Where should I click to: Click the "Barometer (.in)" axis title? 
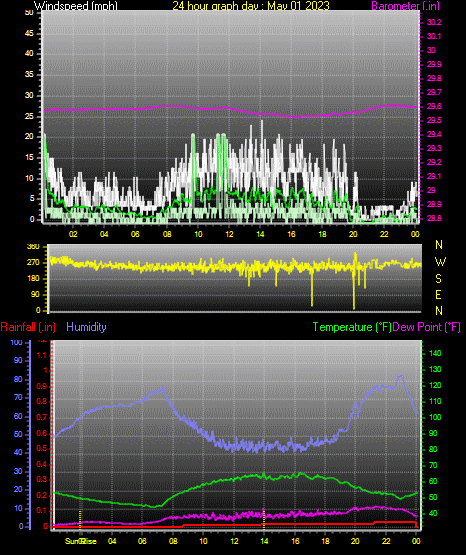click(x=405, y=6)
